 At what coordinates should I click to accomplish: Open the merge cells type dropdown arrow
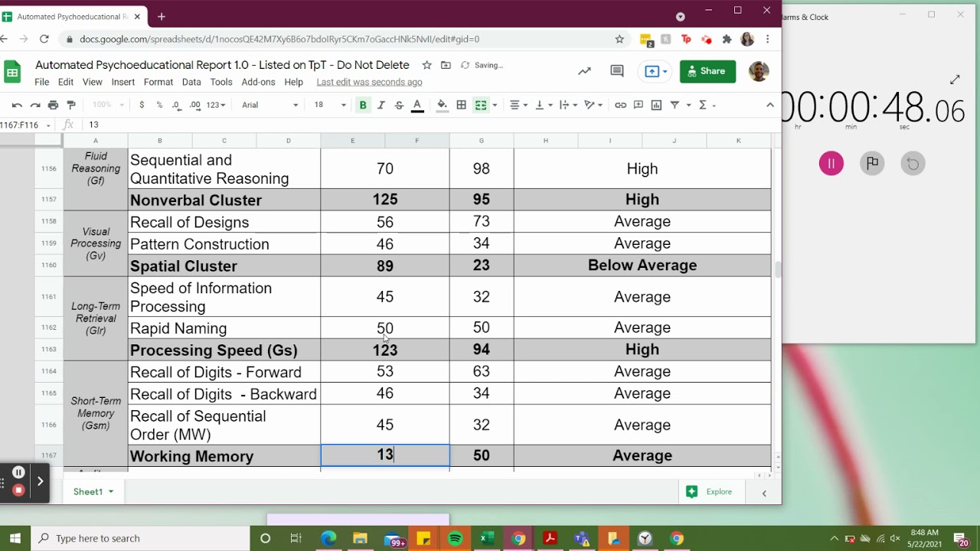(x=495, y=105)
